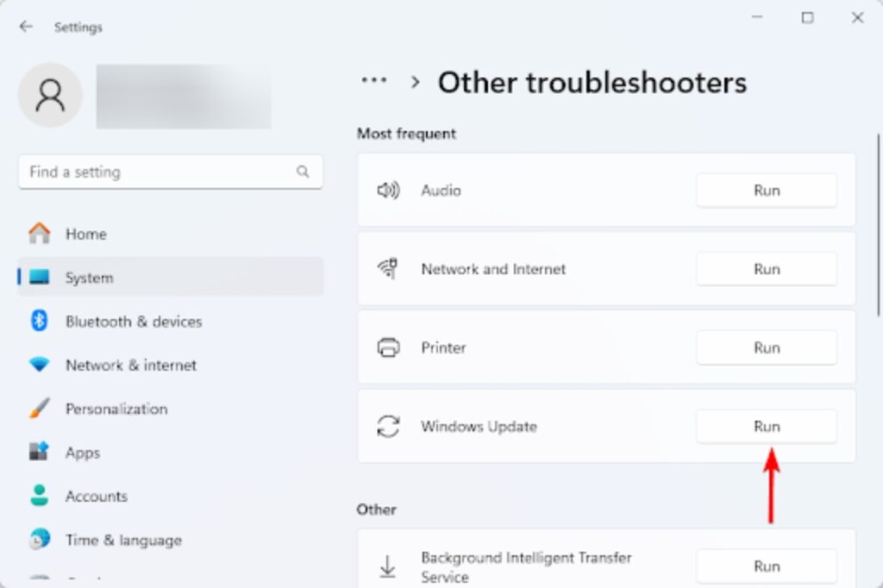Run the Windows Update troubleshooter

click(766, 426)
